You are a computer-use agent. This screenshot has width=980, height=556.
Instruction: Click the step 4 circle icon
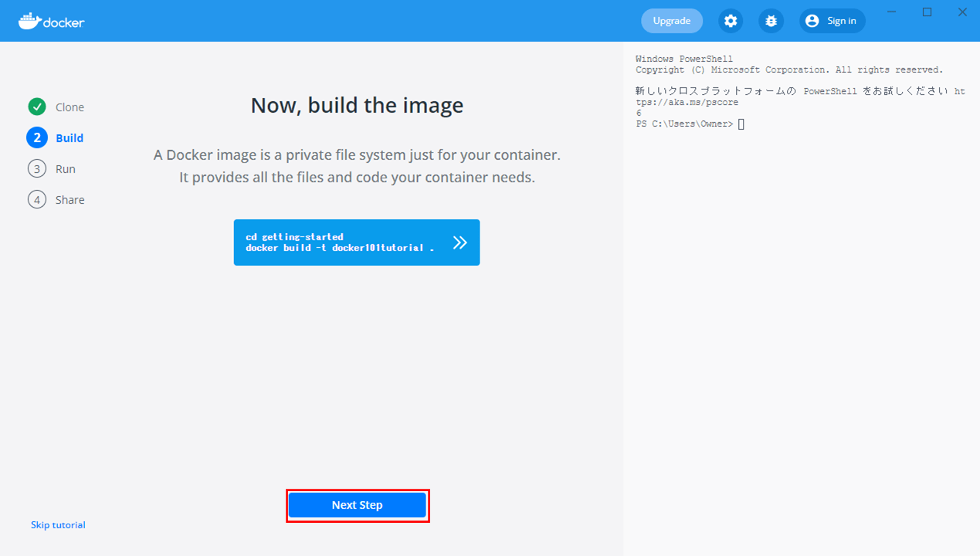pyautogui.click(x=37, y=199)
